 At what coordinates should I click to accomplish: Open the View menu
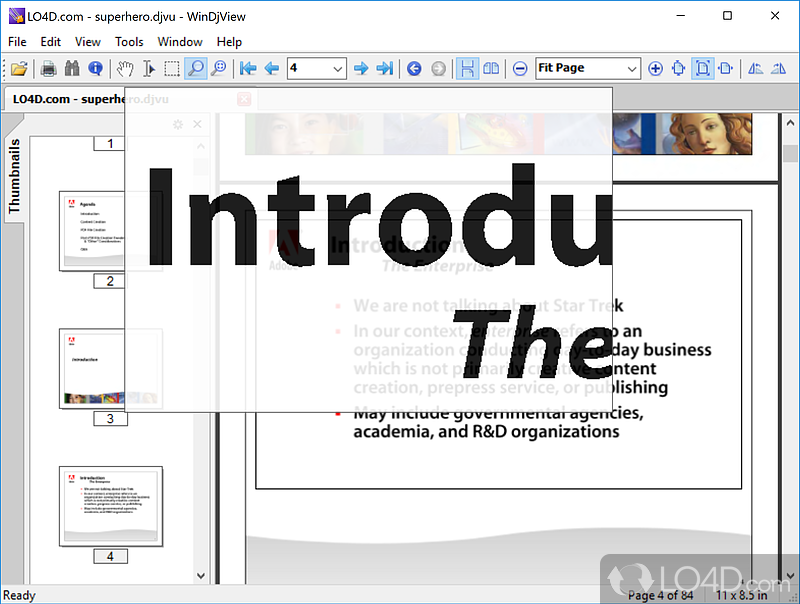point(88,42)
